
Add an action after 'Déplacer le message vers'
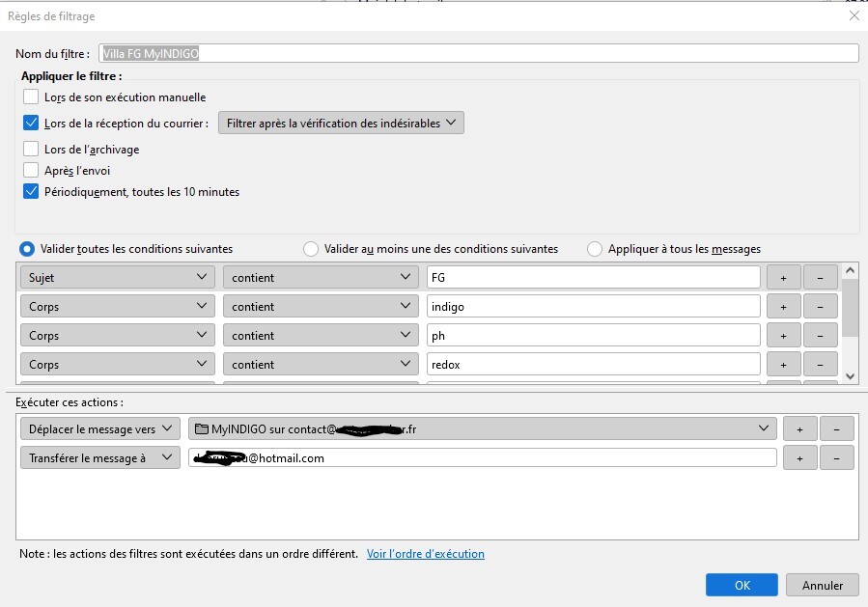click(799, 428)
